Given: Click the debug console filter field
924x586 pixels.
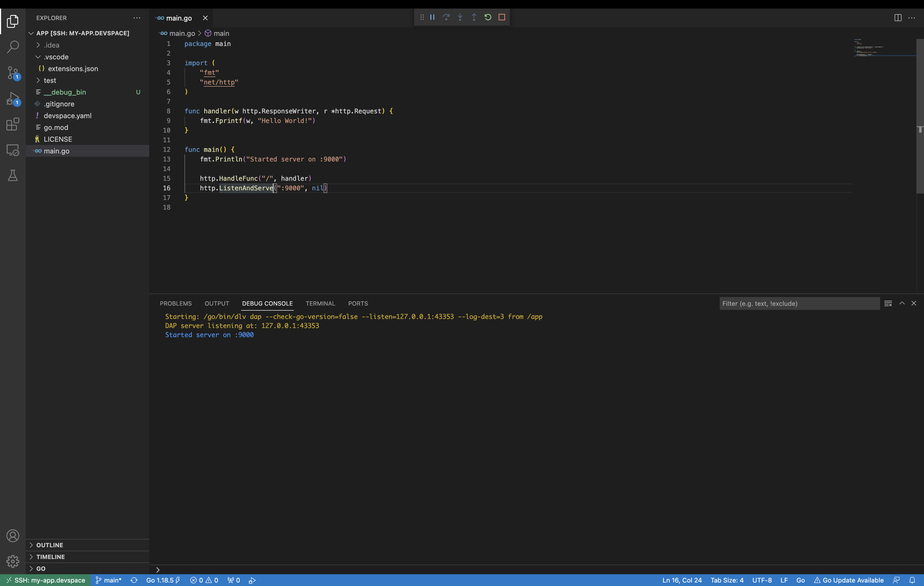Looking at the screenshot, I should click(799, 303).
